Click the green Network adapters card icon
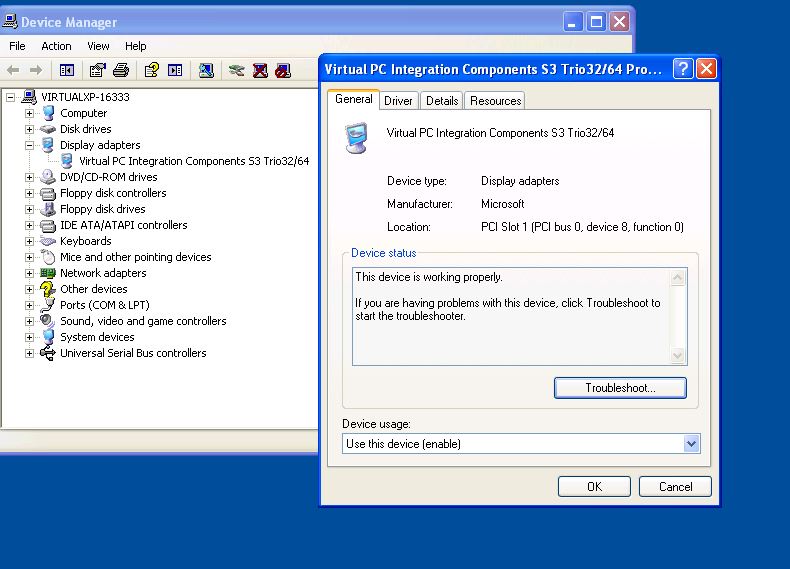The width and height of the screenshot is (790, 569). tap(48, 273)
